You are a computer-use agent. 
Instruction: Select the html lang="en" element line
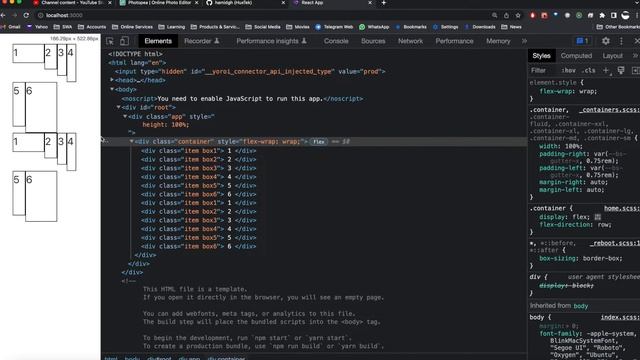[137, 63]
